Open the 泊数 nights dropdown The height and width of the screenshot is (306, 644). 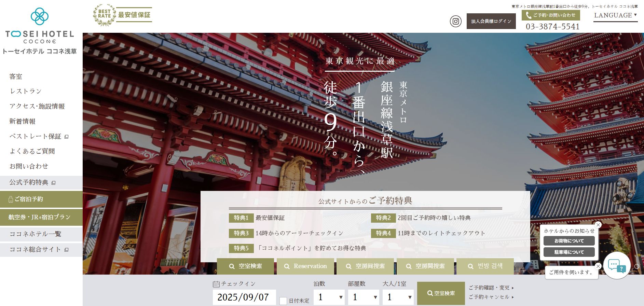[329, 297]
